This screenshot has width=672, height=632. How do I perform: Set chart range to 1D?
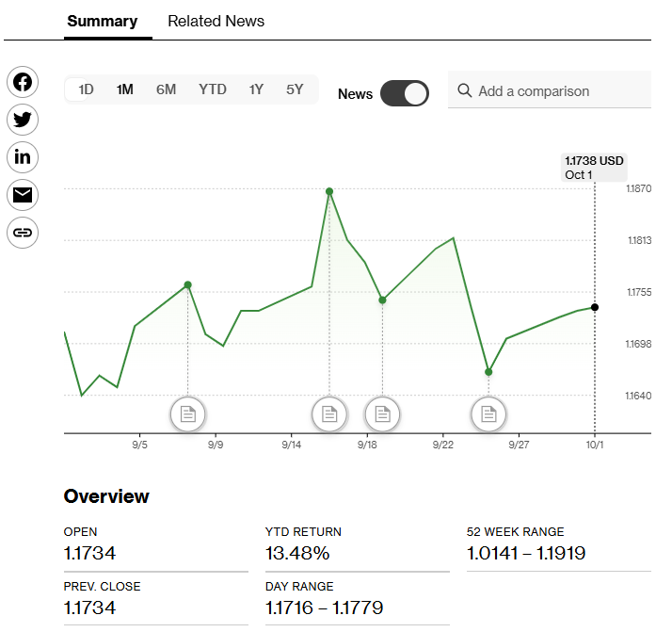(86, 89)
